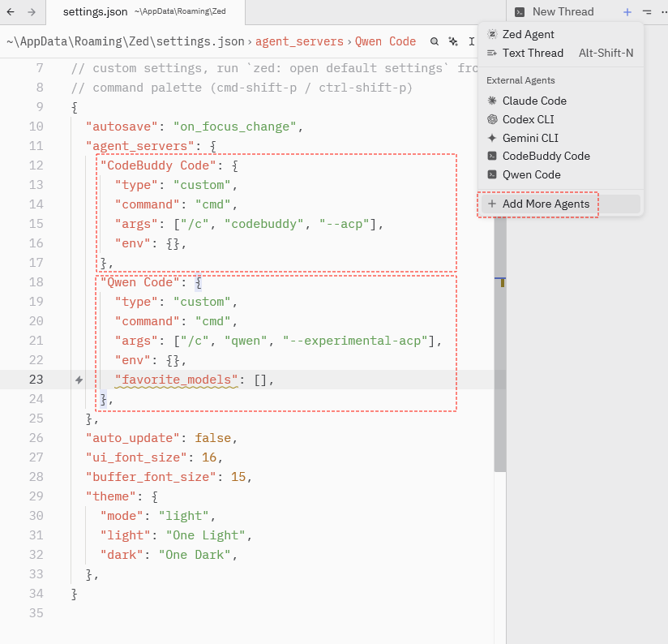Image resolution: width=668 pixels, height=644 pixels.
Task: Click the "agent_servers" key on line 11
Action: pyautogui.click(x=139, y=146)
